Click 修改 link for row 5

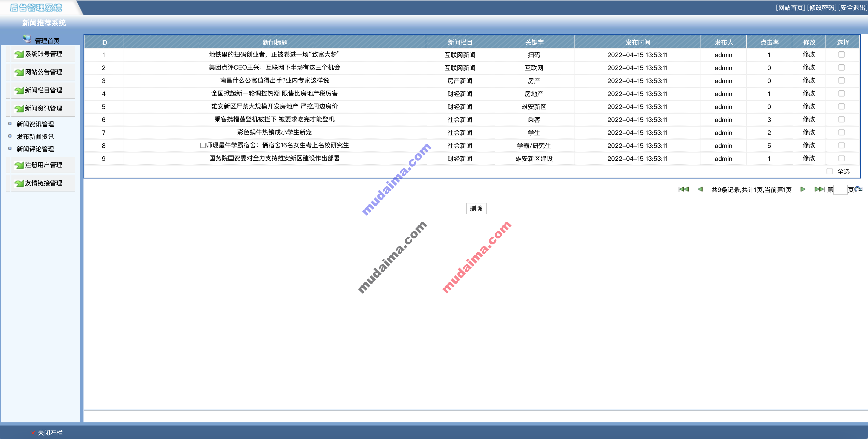pyautogui.click(x=809, y=107)
